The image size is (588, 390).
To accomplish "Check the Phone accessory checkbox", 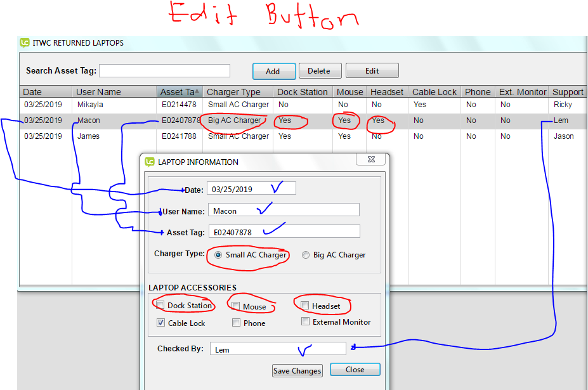I will pos(236,323).
